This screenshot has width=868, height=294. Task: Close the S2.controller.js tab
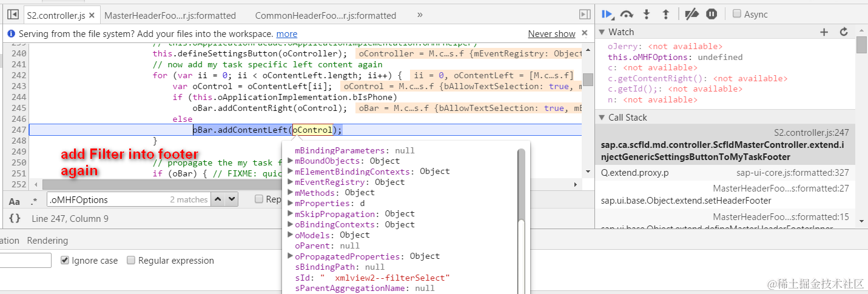[92, 15]
